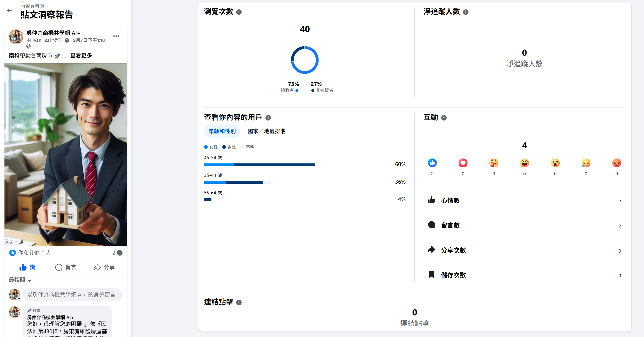644x337 pixels.
Task: Click the comment input field 以房仲介商機共學網 AI+ 的身分留言
Action: click(x=72, y=295)
